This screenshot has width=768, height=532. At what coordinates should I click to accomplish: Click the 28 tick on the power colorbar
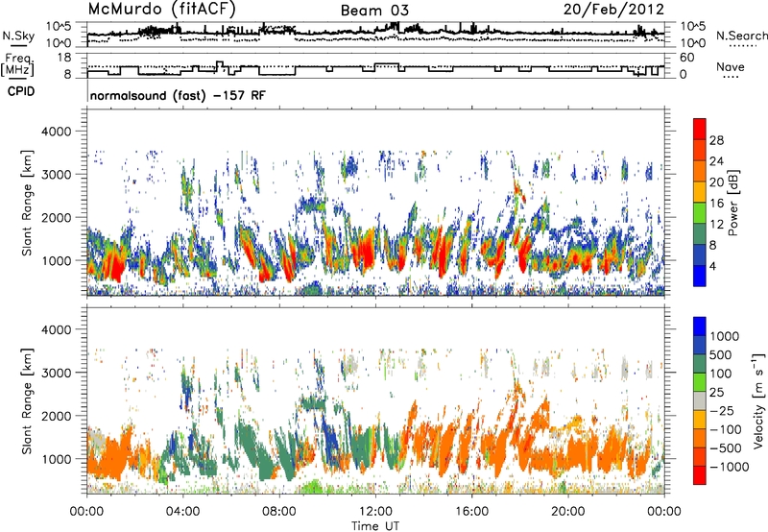tap(716, 140)
